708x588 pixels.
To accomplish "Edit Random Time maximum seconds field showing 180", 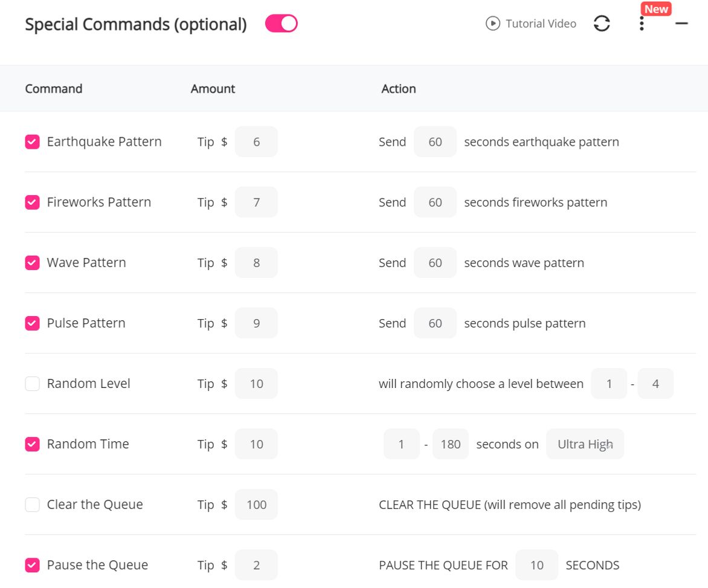I will pos(450,444).
